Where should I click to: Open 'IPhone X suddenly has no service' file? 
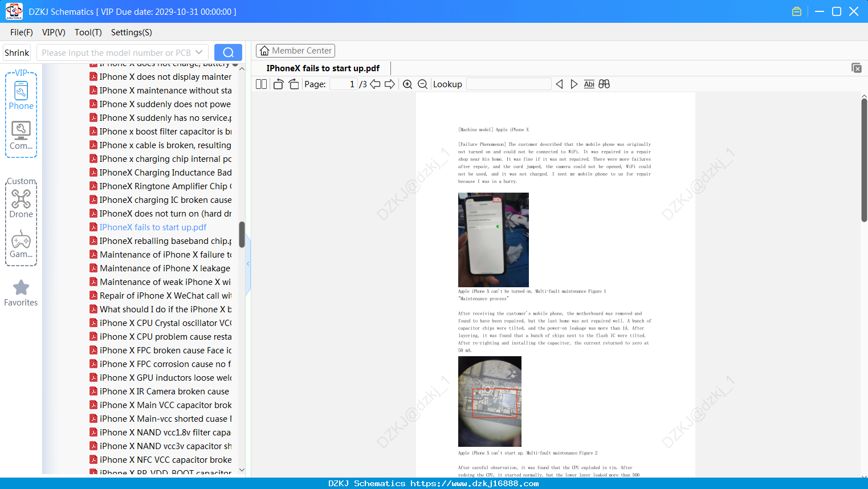[x=161, y=118]
